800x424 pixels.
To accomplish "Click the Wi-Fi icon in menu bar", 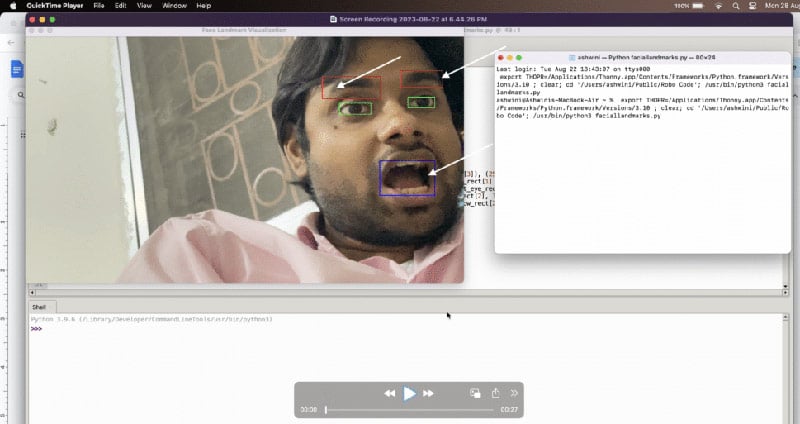I will (x=718, y=6).
